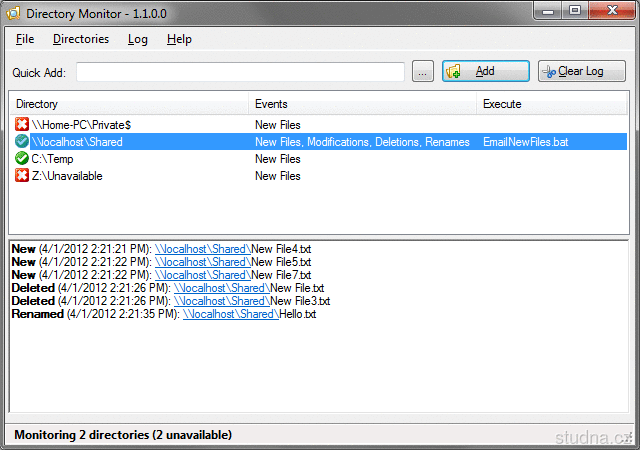Open the Shared link in the Deleted New File.txt entry

(x=222, y=288)
